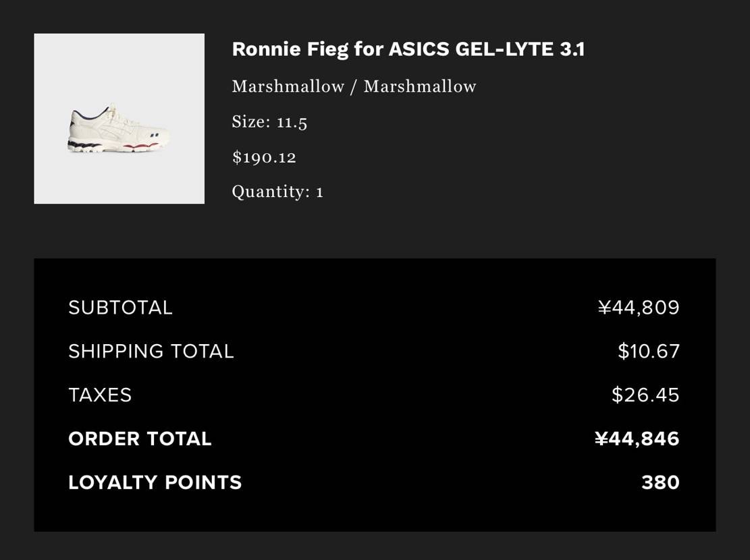This screenshot has height=560, width=750.
Task: Click the ¥44,846 order total amount
Action: [637, 439]
